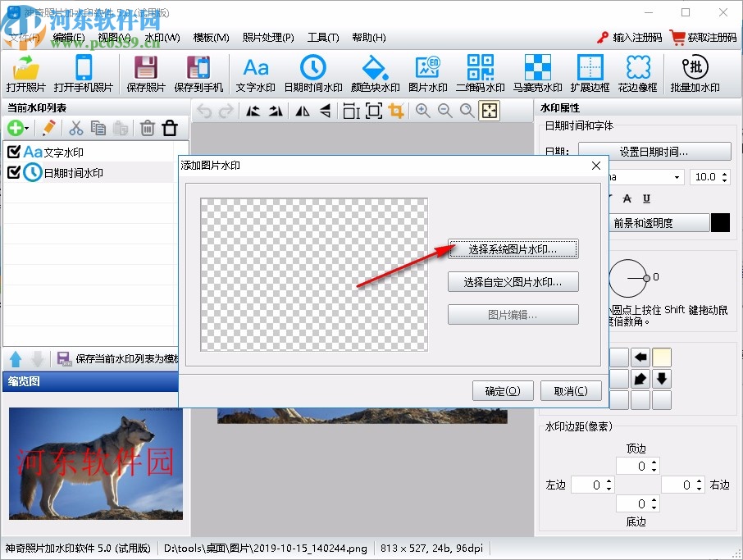This screenshot has height=560, width=743.
Task: Confirm dialog with 确定(O)
Action: [x=503, y=391]
